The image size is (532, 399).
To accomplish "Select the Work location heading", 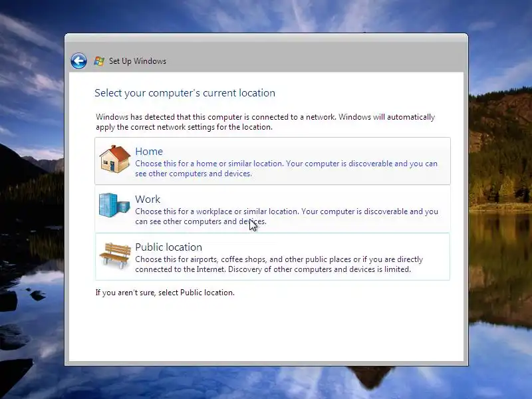I will [x=148, y=199].
